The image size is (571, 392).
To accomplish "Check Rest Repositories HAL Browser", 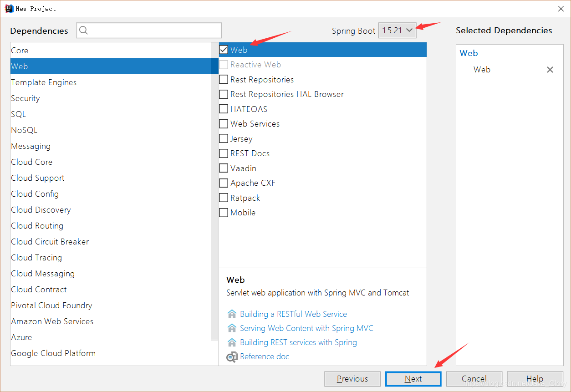I will (224, 94).
